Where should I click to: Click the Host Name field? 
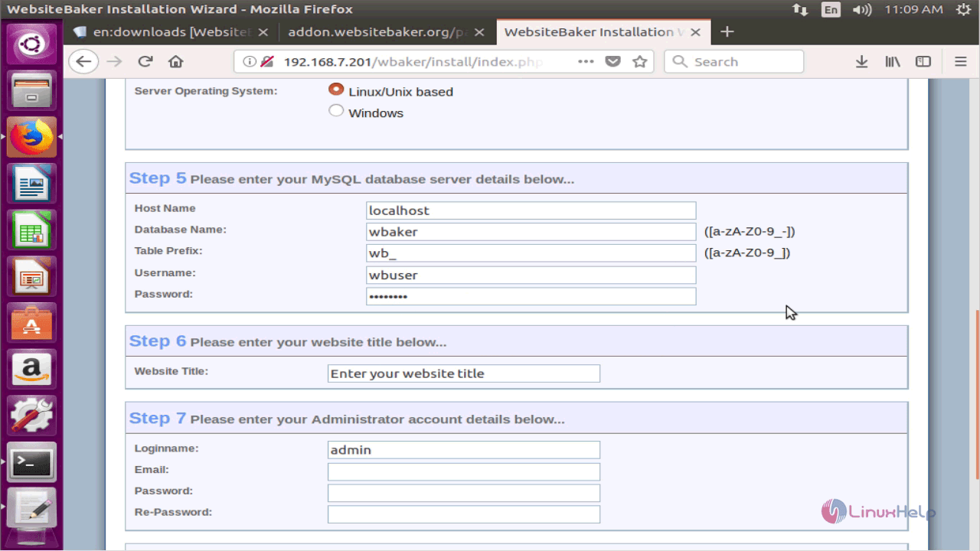point(531,210)
